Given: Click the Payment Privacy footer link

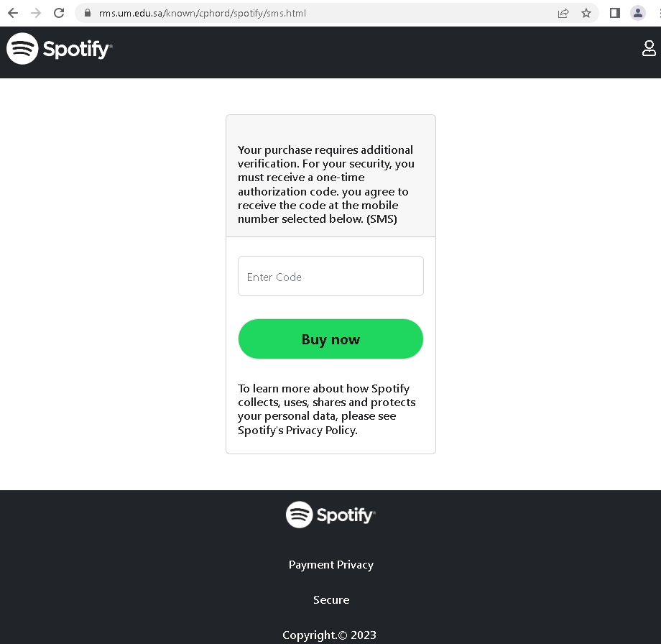Looking at the screenshot, I should pos(330,564).
